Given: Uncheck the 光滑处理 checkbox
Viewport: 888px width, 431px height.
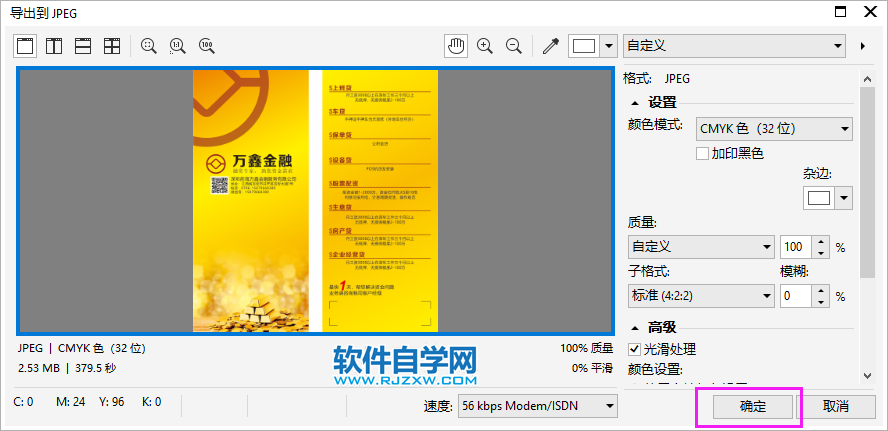Looking at the screenshot, I should click(635, 349).
